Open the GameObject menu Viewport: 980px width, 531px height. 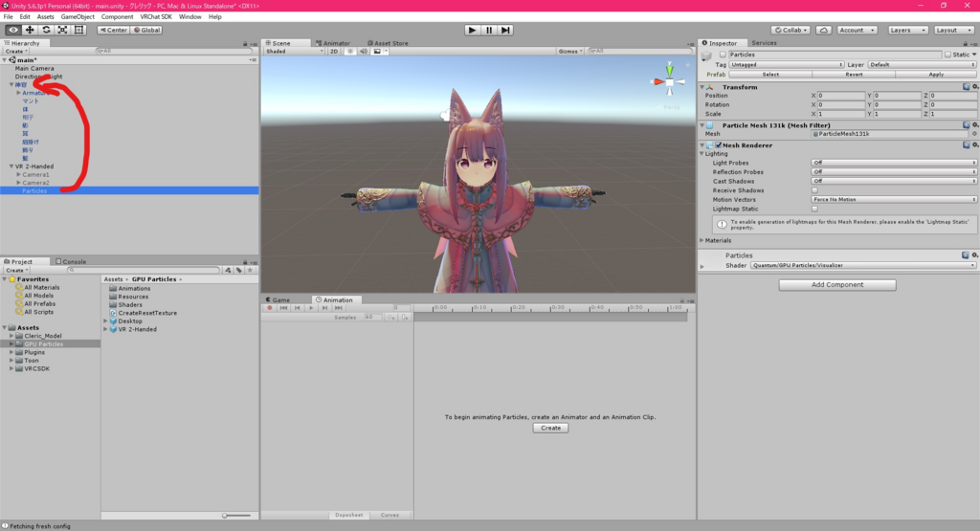point(78,17)
